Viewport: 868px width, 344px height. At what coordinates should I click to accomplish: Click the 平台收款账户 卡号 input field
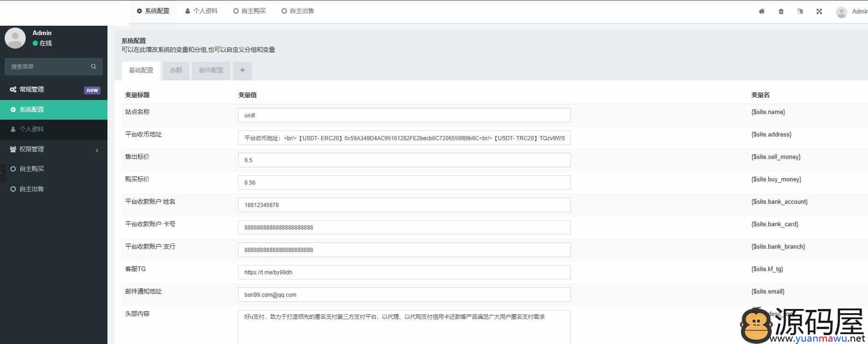click(404, 227)
